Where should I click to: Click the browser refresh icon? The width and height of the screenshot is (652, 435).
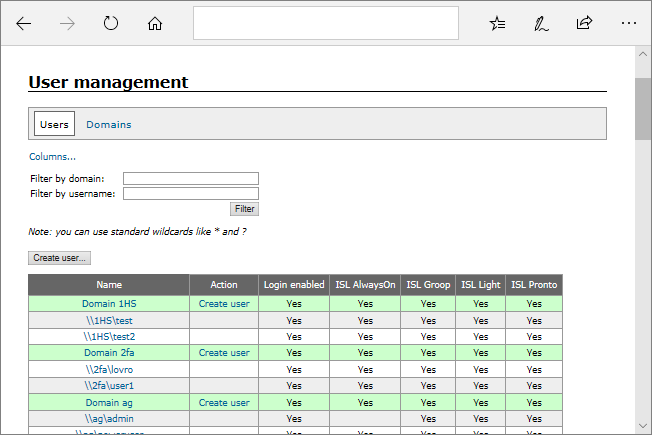click(111, 23)
